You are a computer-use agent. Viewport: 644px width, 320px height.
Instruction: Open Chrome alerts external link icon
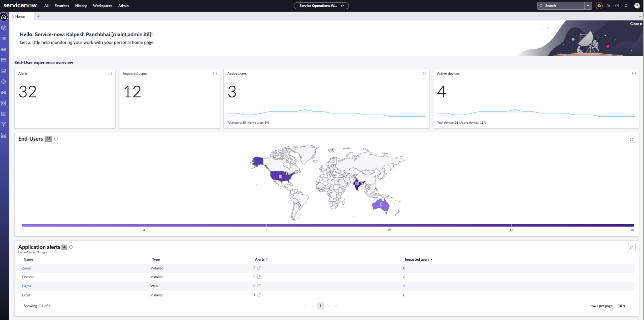click(259, 277)
